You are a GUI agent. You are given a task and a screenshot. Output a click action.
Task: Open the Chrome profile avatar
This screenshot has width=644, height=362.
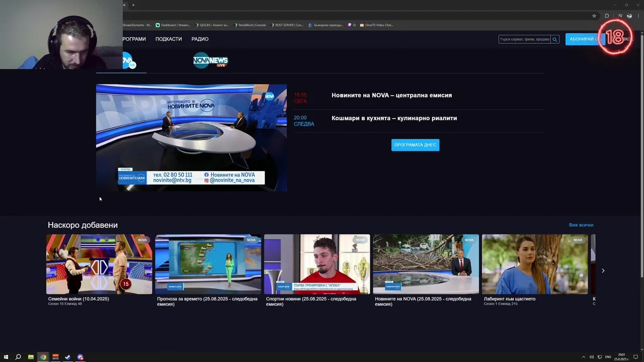pos(629,16)
